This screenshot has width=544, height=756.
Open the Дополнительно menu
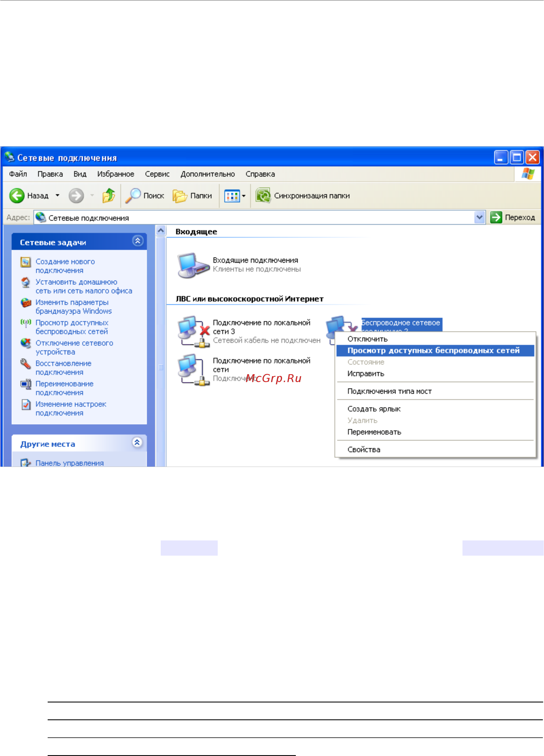click(208, 174)
